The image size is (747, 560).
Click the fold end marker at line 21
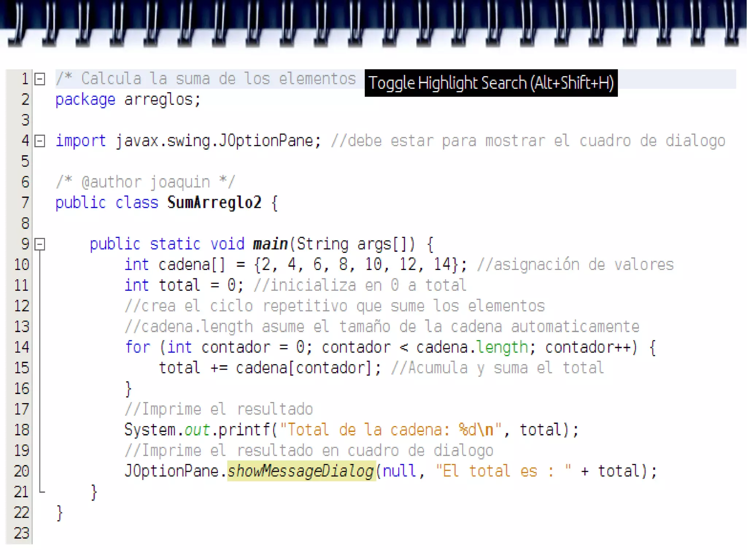pyautogui.click(x=42, y=492)
